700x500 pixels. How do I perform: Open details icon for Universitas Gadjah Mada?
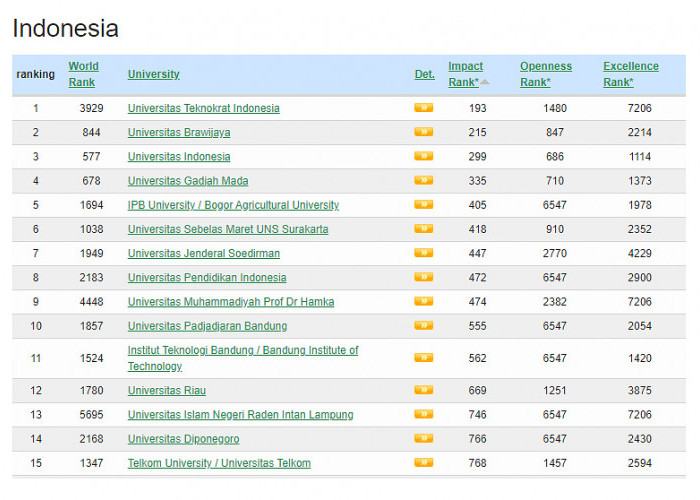(x=423, y=180)
